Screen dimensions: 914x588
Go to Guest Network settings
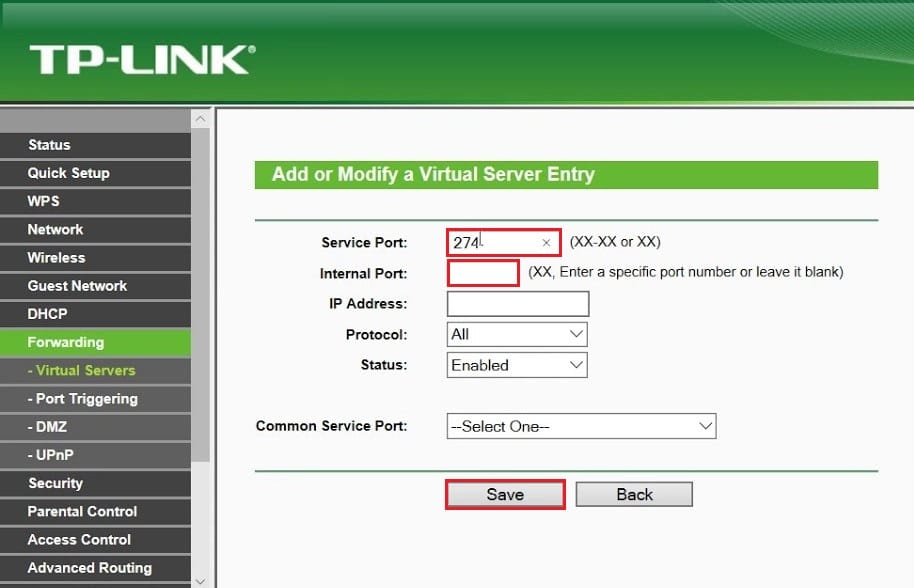click(77, 286)
